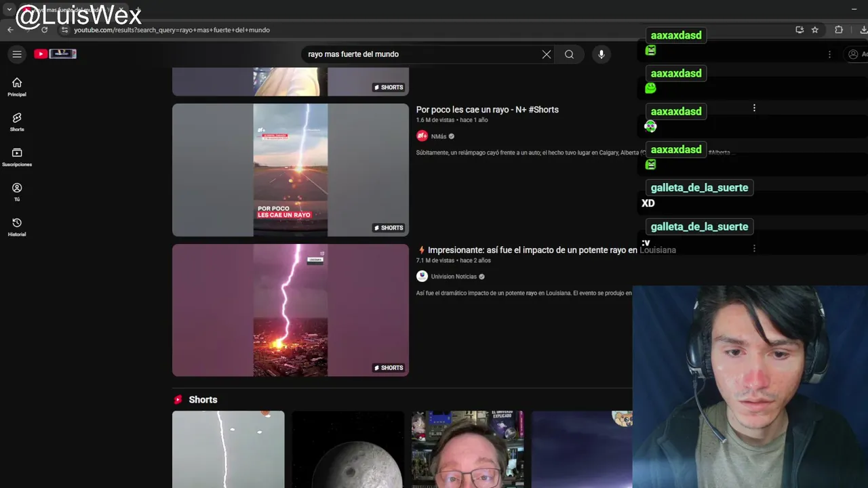This screenshot has height=488, width=868.
Task: Click the install app icon in address bar
Action: coord(800,30)
